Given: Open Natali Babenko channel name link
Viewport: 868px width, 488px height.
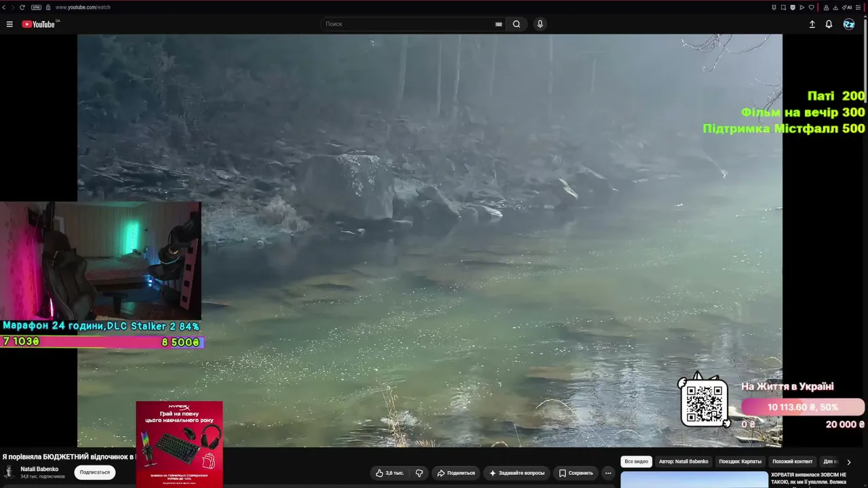Looking at the screenshot, I should point(39,469).
